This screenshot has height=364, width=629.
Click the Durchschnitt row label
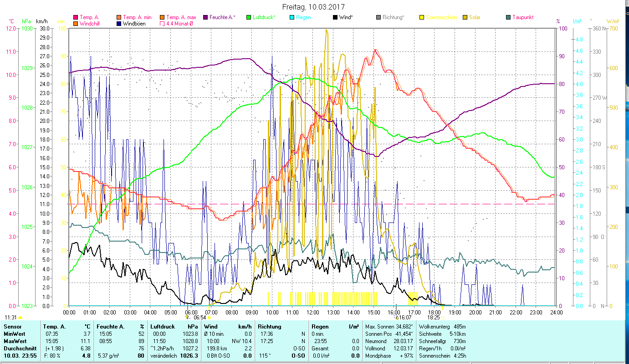[20, 349]
